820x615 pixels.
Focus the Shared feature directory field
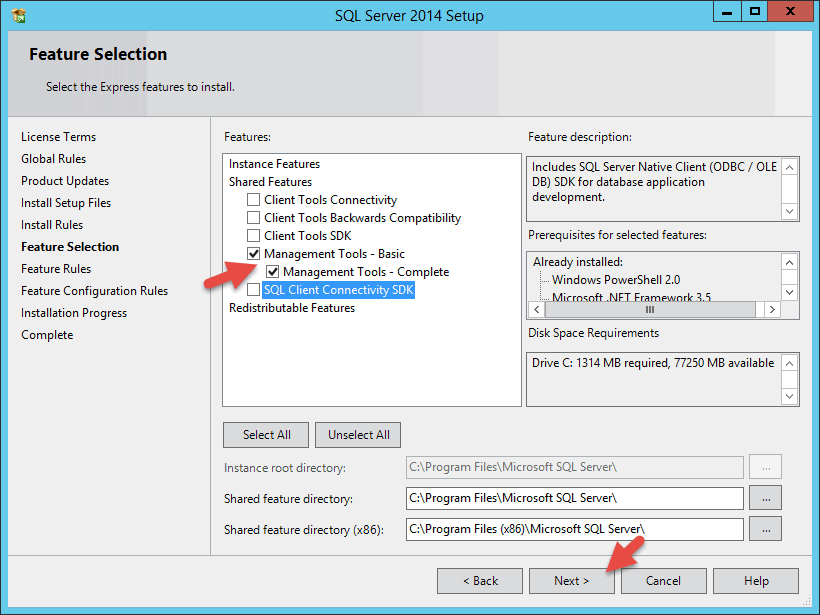coord(575,498)
